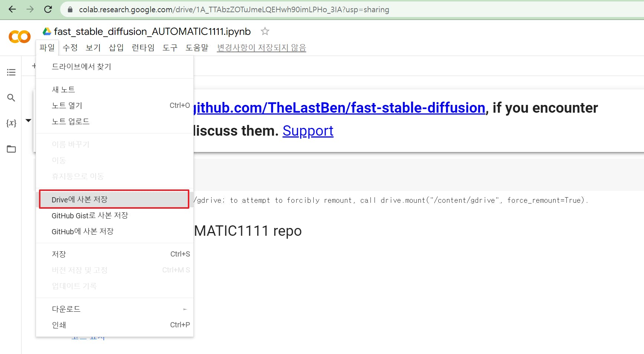Select GitHub에 사본 저장 menu item
The height and width of the screenshot is (354, 644).
click(115, 231)
